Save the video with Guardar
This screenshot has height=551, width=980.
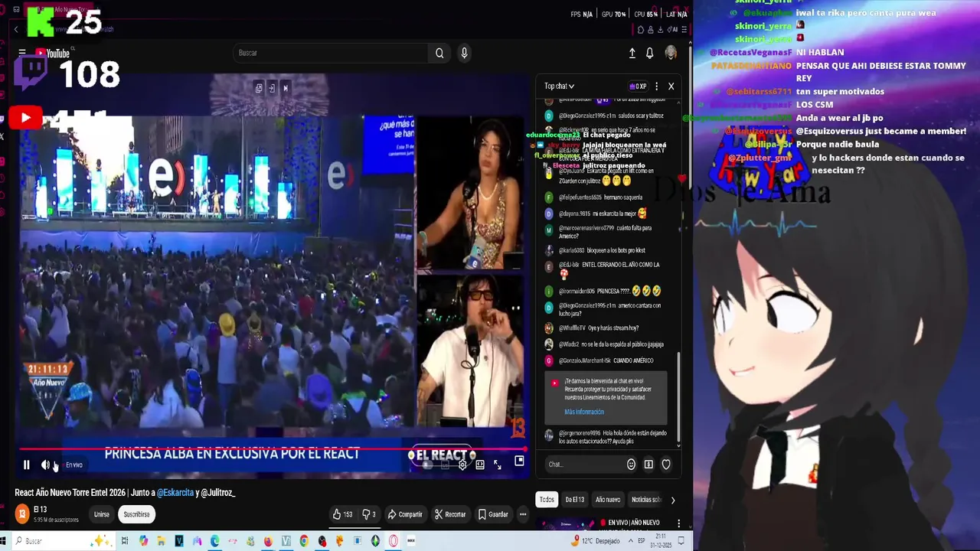tap(493, 514)
